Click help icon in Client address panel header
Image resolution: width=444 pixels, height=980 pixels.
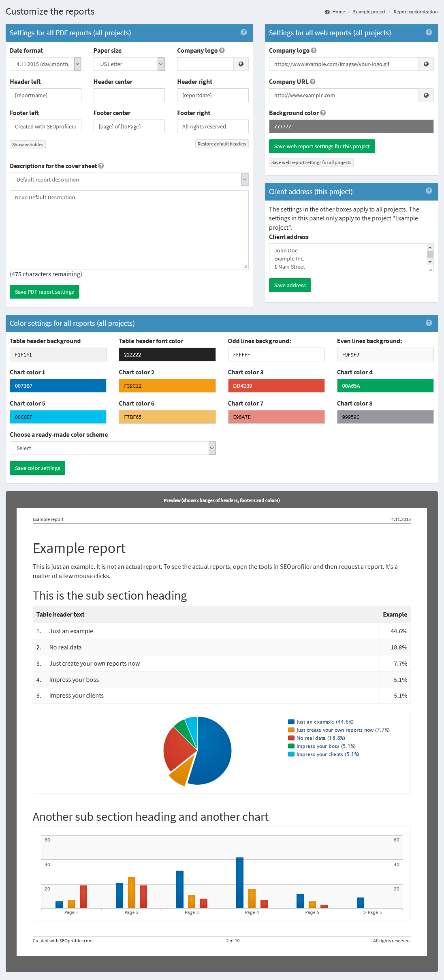(429, 191)
